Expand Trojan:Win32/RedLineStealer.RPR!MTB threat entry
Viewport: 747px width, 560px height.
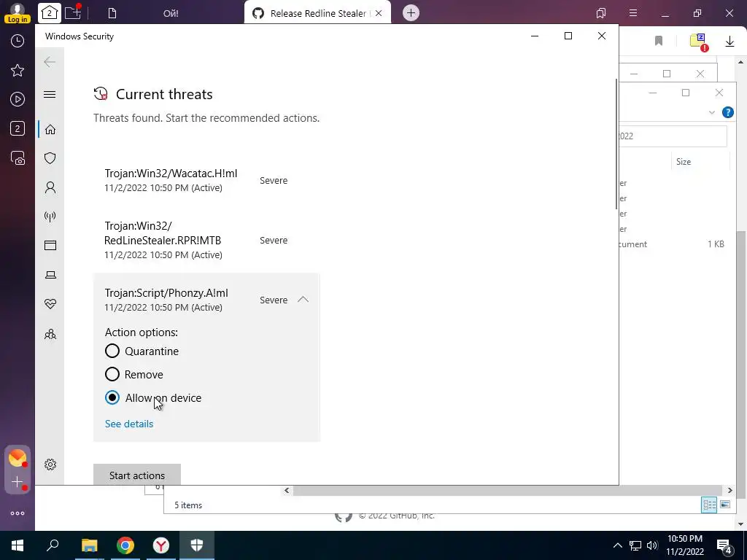(x=206, y=240)
